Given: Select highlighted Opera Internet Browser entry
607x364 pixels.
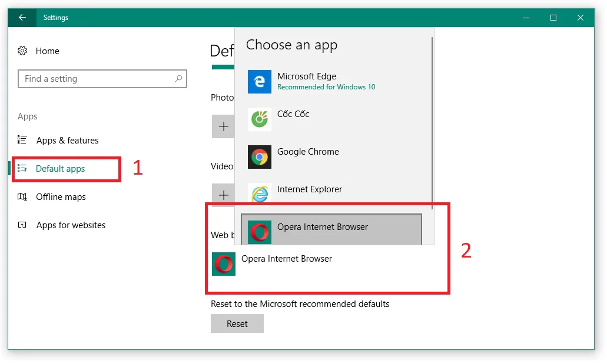Looking at the screenshot, I should [x=331, y=229].
